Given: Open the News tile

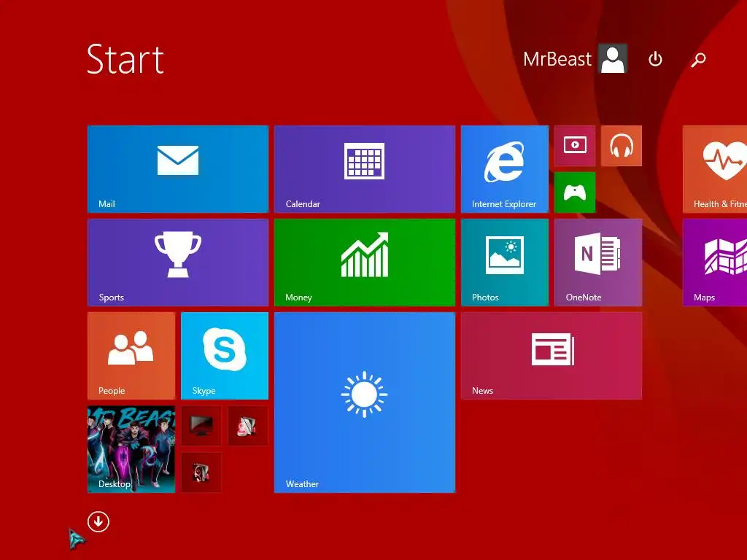Looking at the screenshot, I should 551,356.
